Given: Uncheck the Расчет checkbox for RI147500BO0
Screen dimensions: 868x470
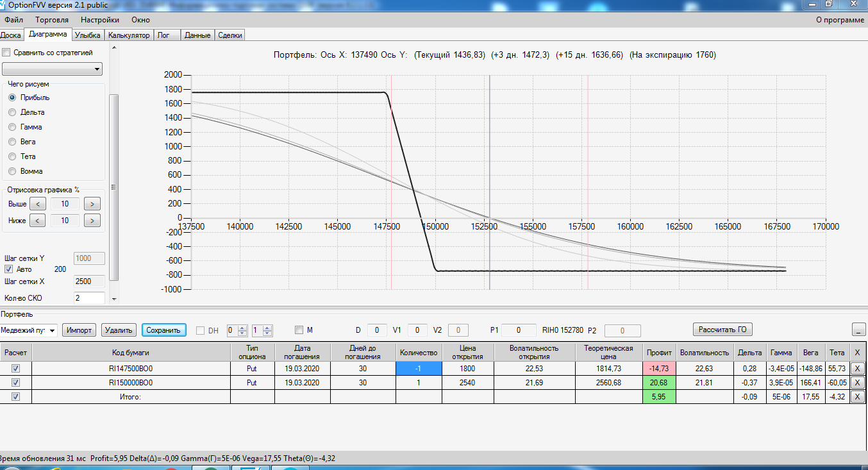Looking at the screenshot, I should click(16, 369).
